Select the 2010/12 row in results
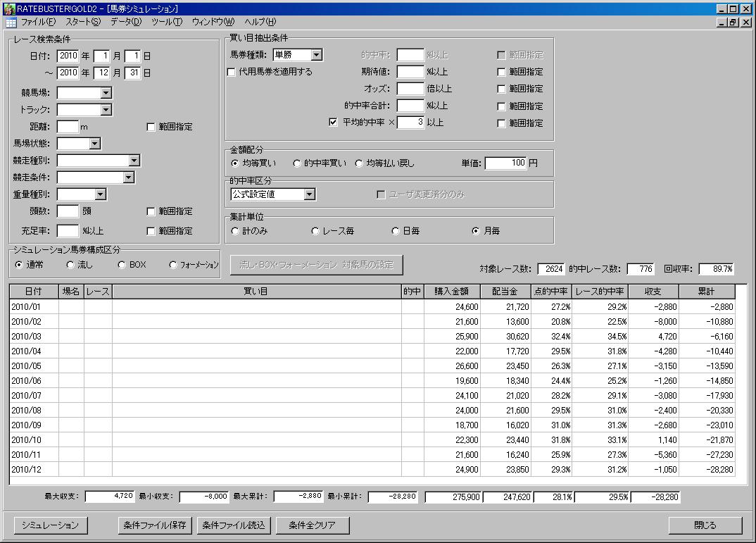 click(372, 469)
